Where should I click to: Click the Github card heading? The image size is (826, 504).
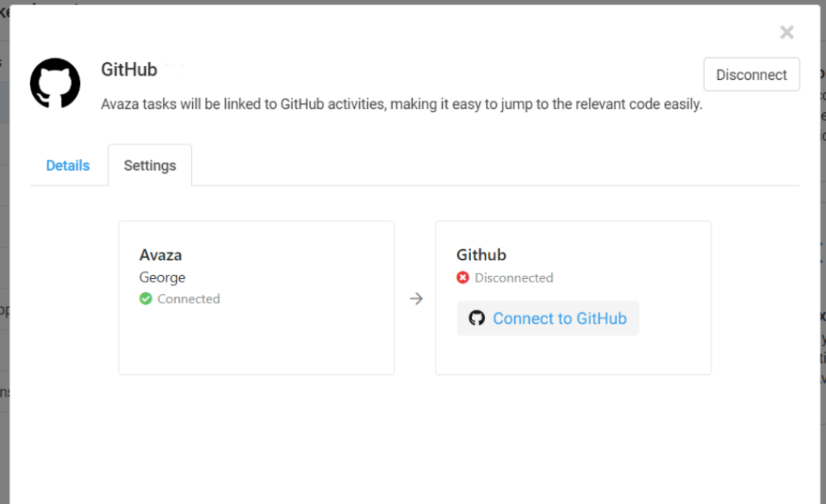click(481, 255)
